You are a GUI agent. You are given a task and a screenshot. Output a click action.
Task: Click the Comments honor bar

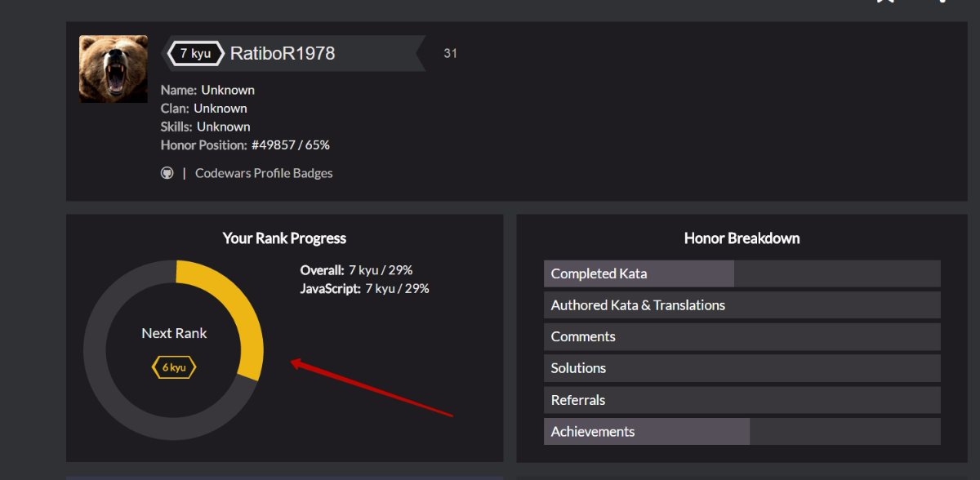pos(742,336)
